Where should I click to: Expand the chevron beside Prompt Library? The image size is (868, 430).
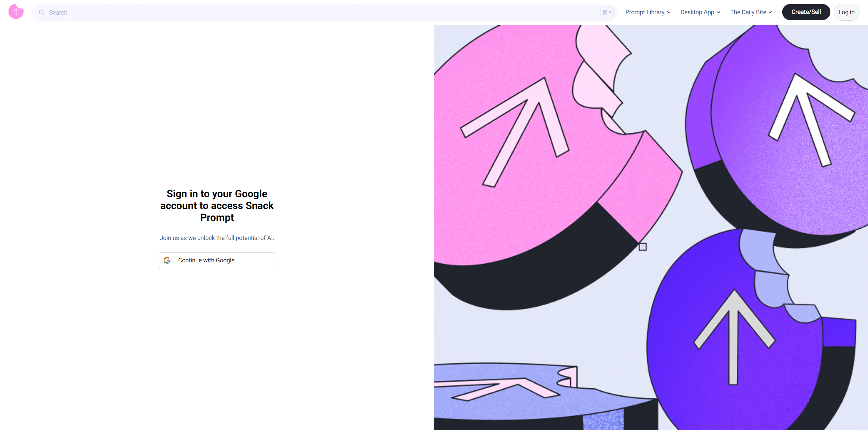coord(669,13)
